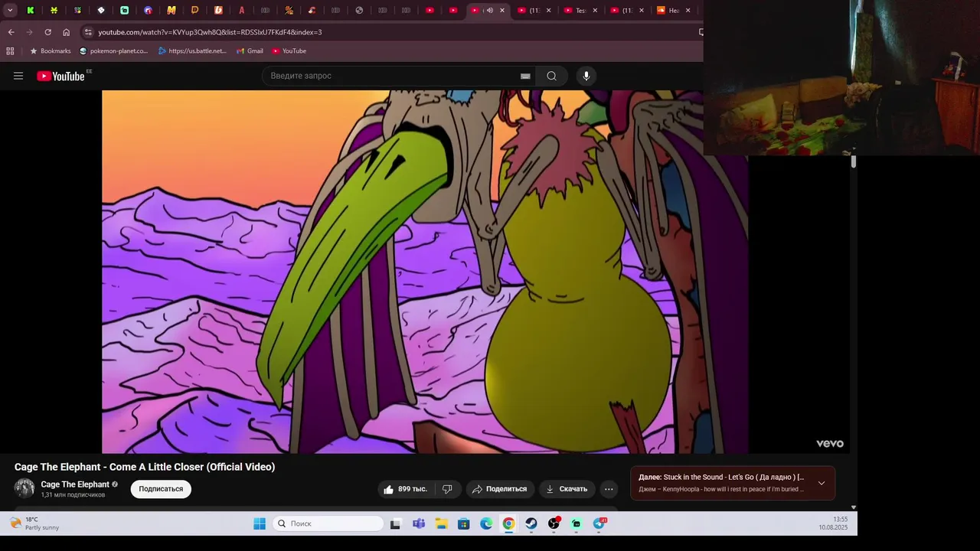The height and width of the screenshot is (551, 980).
Task: Click the address bar URL
Action: [210, 32]
